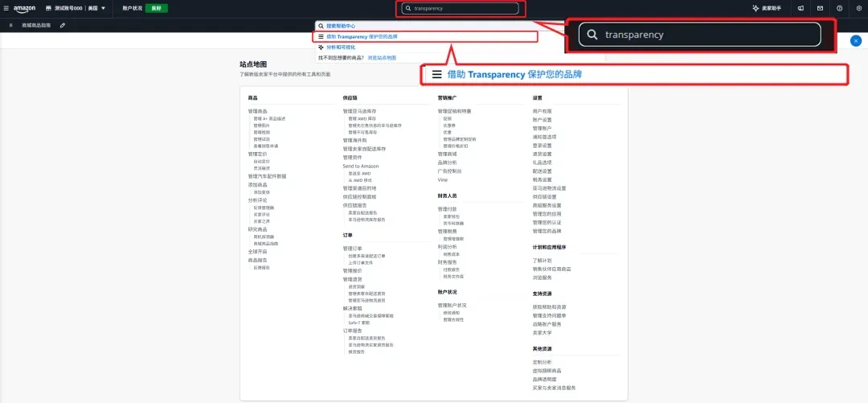This screenshot has width=868, height=403.
Task: Open the 财务报告 link
Action: pyautogui.click(x=448, y=262)
